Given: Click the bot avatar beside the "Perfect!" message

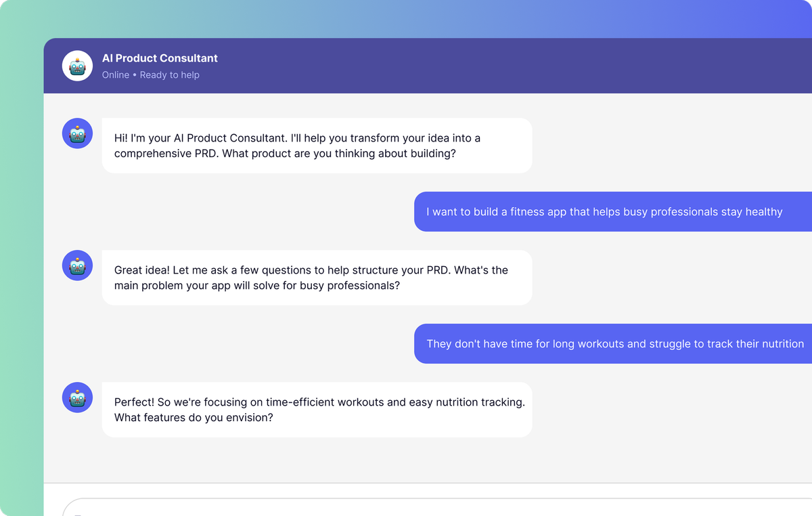Looking at the screenshot, I should pos(77,397).
